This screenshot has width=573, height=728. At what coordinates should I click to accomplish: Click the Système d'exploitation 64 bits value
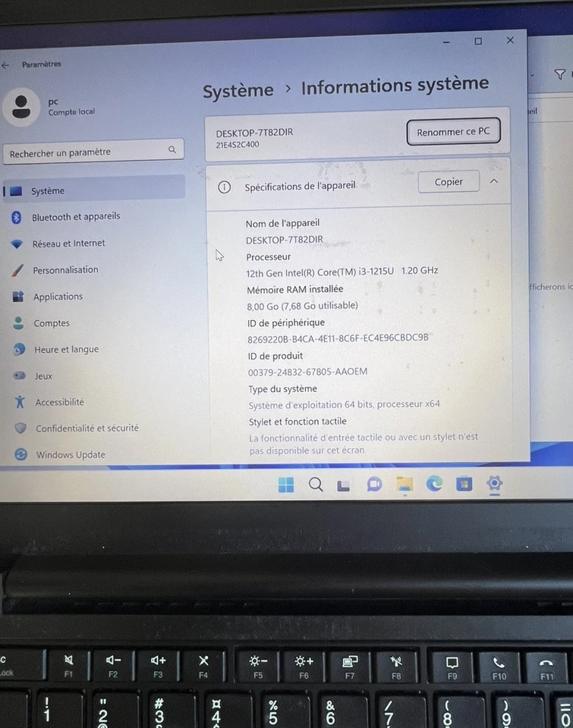click(x=344, y=404)
